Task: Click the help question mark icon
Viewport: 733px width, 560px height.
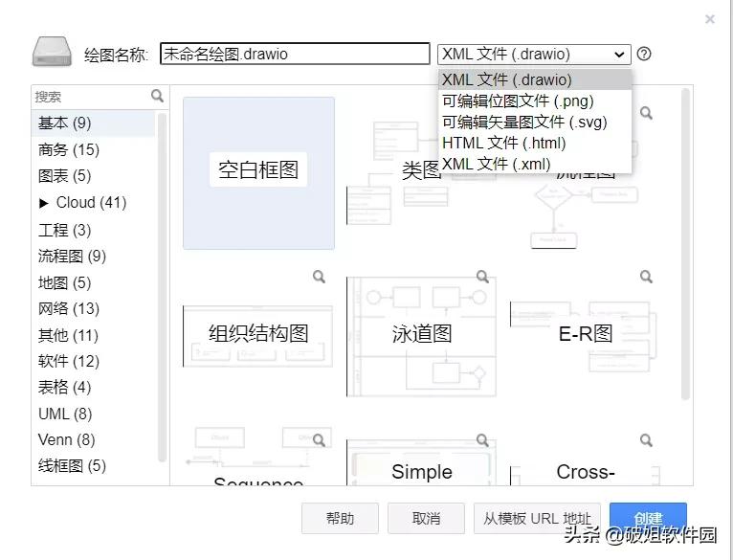Action: coord(644,54)
